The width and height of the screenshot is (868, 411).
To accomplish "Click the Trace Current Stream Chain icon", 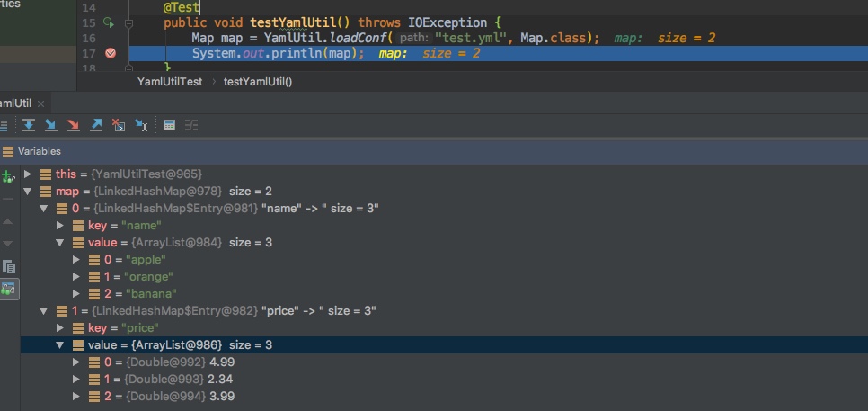I will (191, 125).
